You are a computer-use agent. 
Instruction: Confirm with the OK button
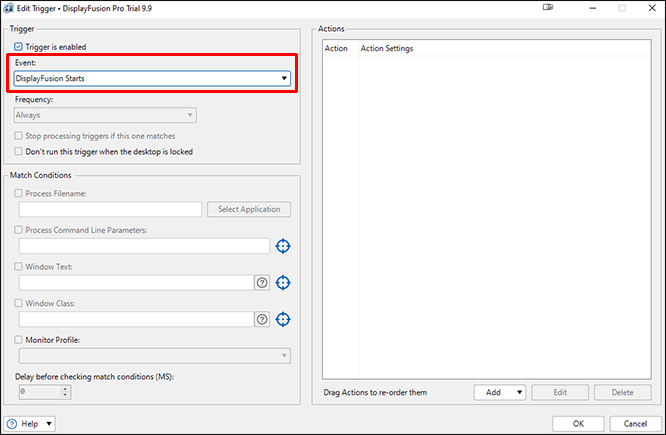[x=578, y=424]
